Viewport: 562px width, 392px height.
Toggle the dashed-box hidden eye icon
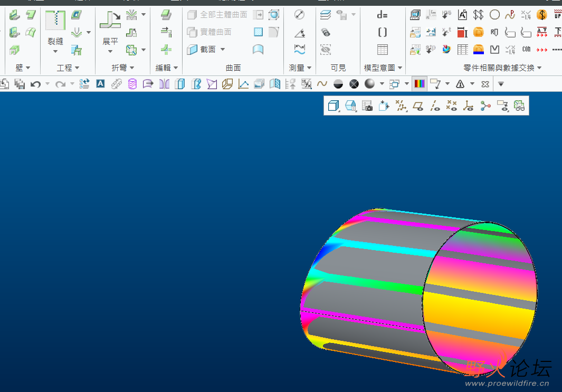tap(326, 50)
